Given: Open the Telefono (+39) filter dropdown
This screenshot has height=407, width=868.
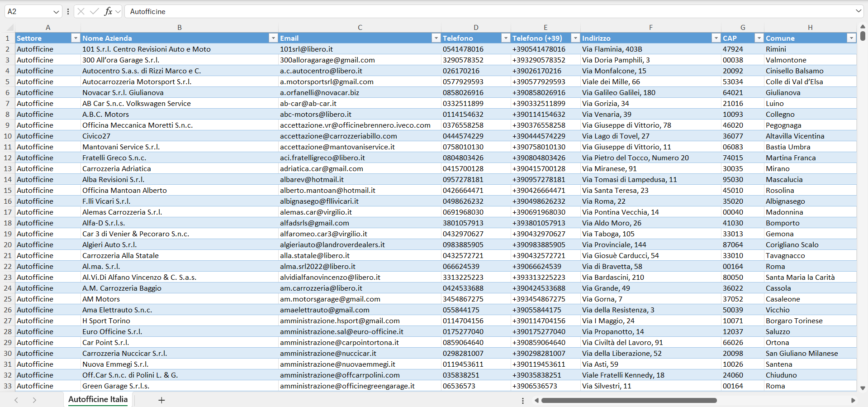Looking at the screenshot, I should click(575, 38).
